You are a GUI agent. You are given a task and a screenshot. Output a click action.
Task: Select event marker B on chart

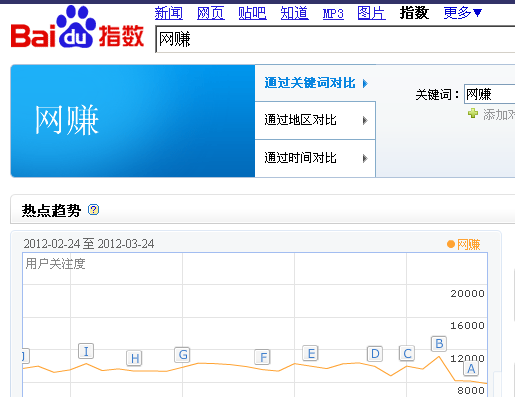pyautogui.click(x=439, y=343)
